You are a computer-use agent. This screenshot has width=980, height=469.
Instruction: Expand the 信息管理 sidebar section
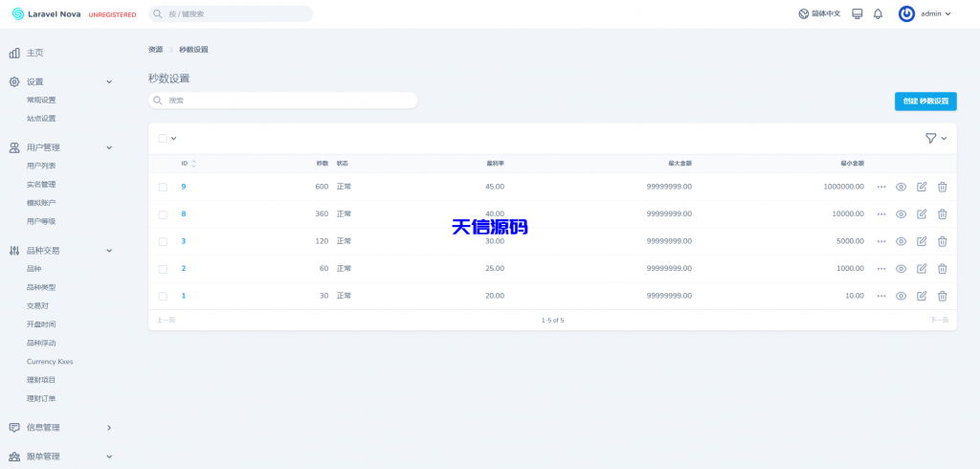109,428
